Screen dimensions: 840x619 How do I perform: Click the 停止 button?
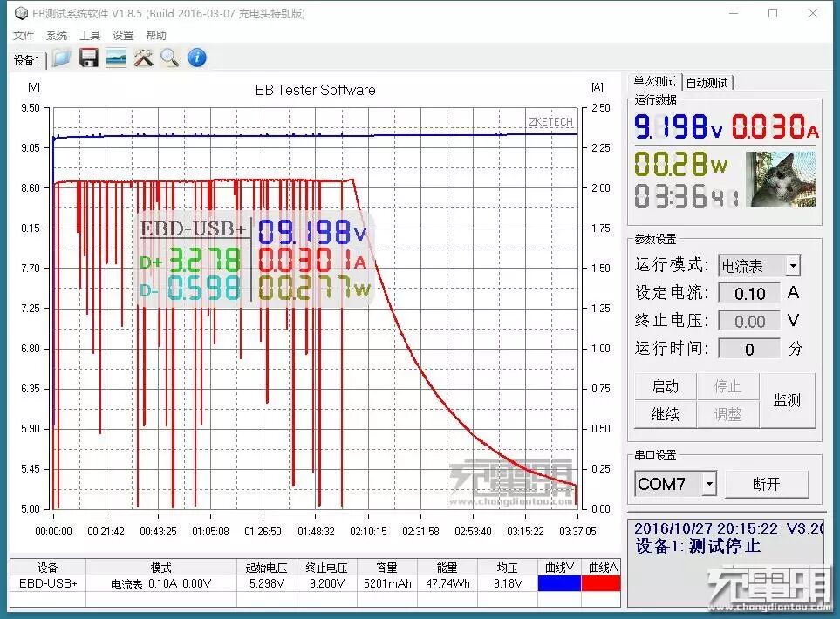pyautogui.click(x=727, y=386)
